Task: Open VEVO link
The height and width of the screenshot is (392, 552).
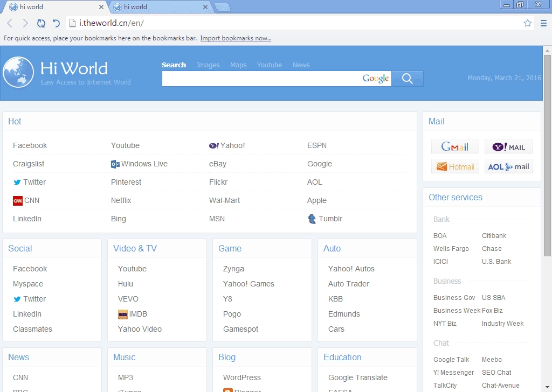Action: pos(128,299)
